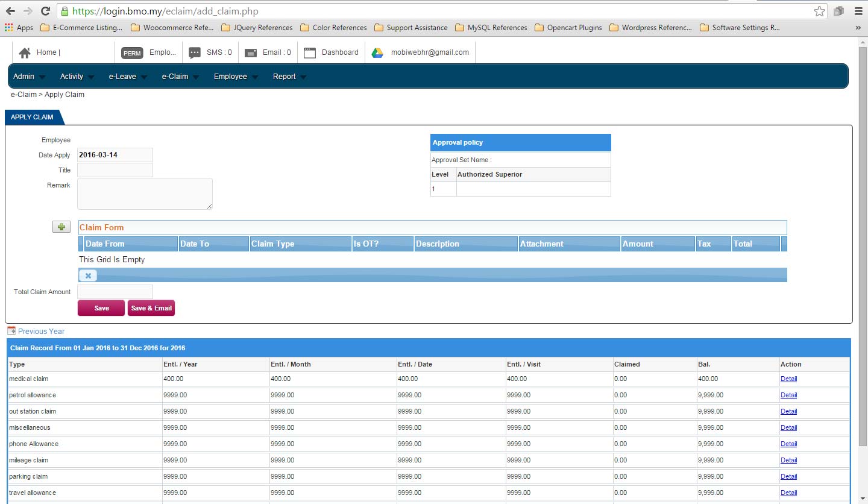Open Detail link for miscellaneous
868x504 pixels.
tap(788, 427)
